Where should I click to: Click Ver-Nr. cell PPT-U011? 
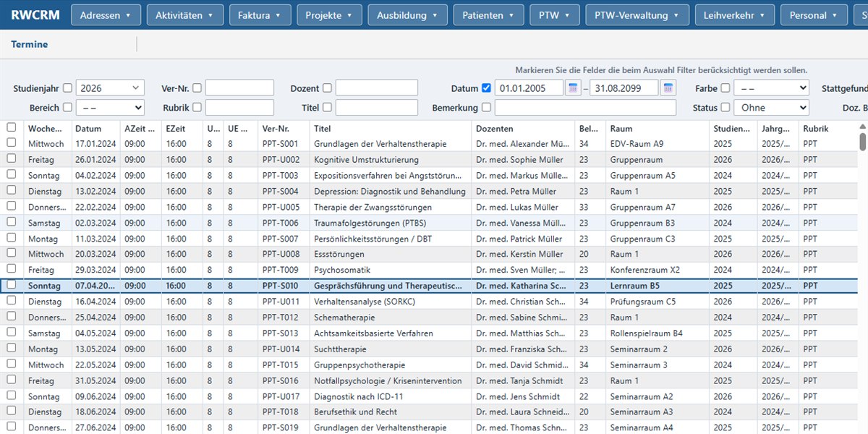284,302
